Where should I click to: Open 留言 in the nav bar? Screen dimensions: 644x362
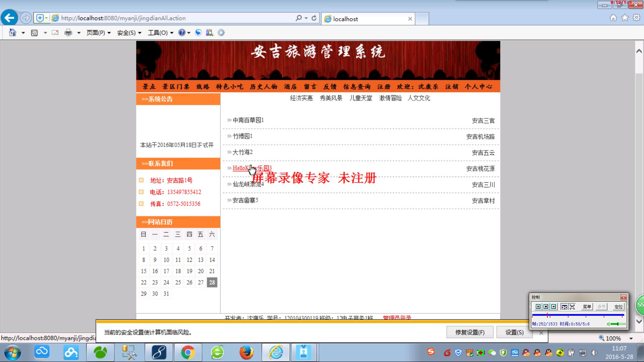point(310,87)
